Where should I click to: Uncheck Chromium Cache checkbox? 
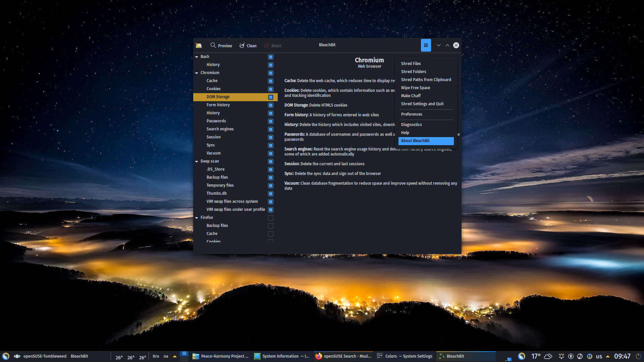(271, 81)
